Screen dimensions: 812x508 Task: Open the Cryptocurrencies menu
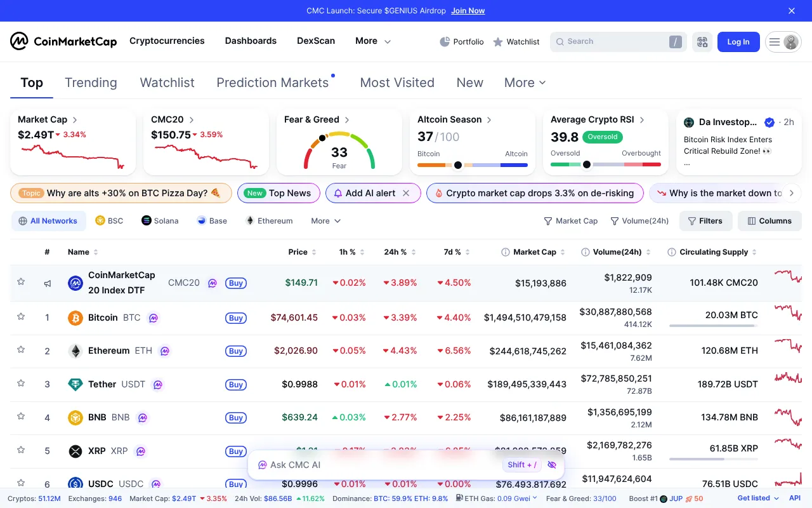coord(167,41)
